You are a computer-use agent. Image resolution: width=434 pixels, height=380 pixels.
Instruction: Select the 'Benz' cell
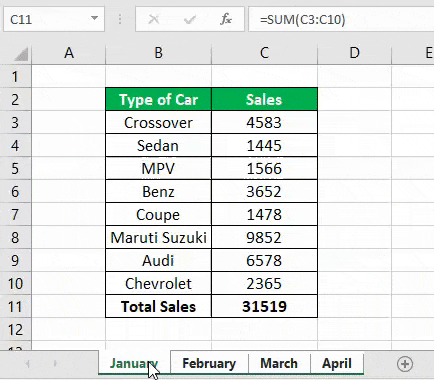(158, 191)
